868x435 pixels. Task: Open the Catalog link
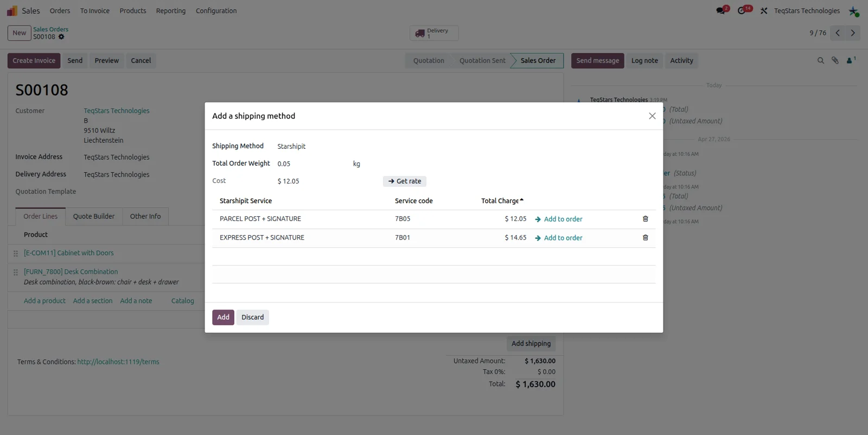click(182, 301)
